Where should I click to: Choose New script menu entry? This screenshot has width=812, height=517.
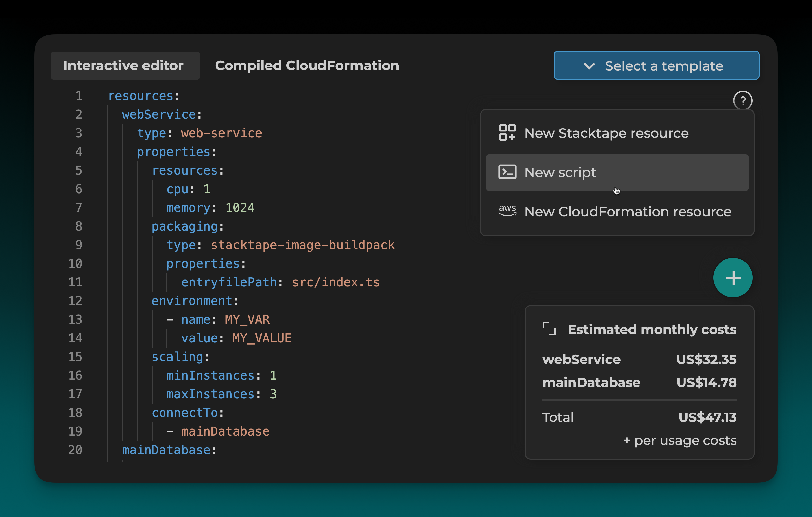(x=617, y=173)
